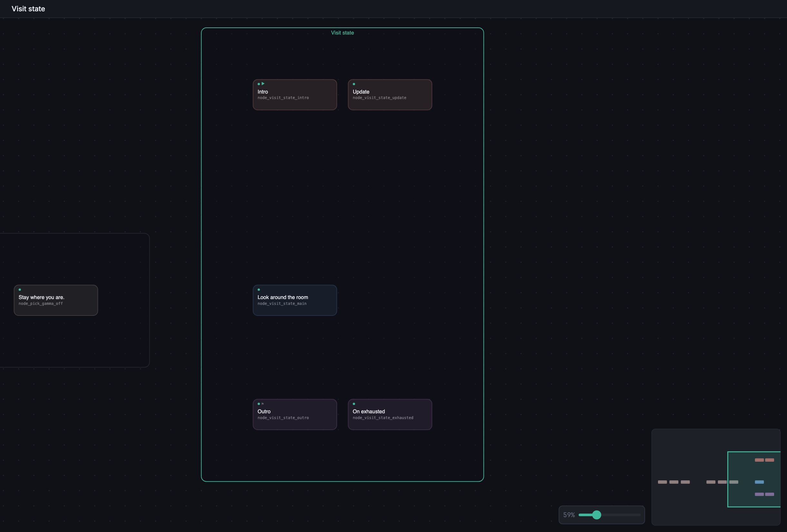Screen dimensions: 787x532
Task: Select the Outro node card
Action: [x=294, y=415]
